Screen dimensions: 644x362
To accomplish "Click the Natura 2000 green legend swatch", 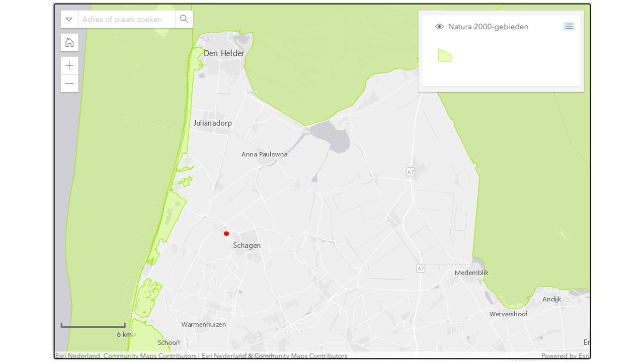I will (445, 55).
